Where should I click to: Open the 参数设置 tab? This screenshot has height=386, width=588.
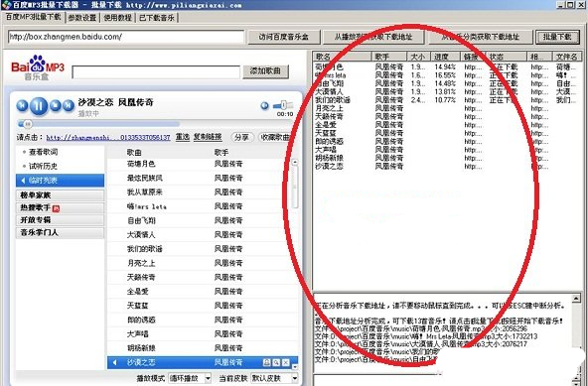[82, 18]
